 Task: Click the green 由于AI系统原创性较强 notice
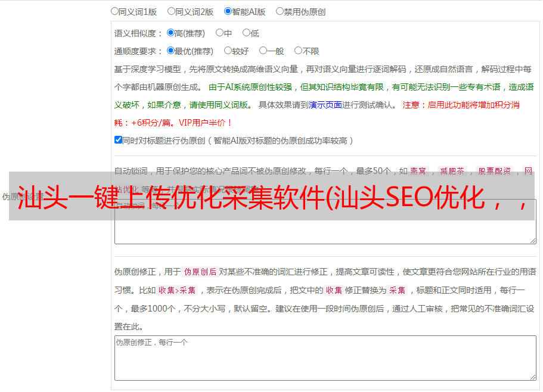(x=324, y=96)
